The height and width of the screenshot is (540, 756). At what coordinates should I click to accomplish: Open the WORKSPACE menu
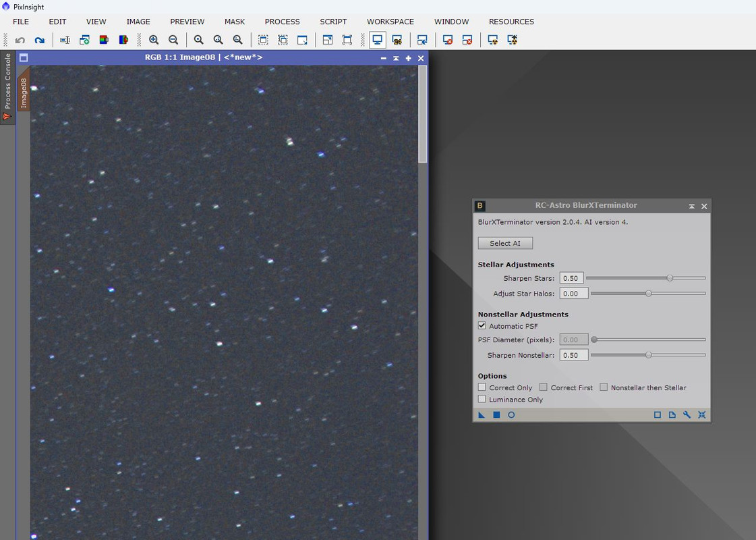click(390, 22)
